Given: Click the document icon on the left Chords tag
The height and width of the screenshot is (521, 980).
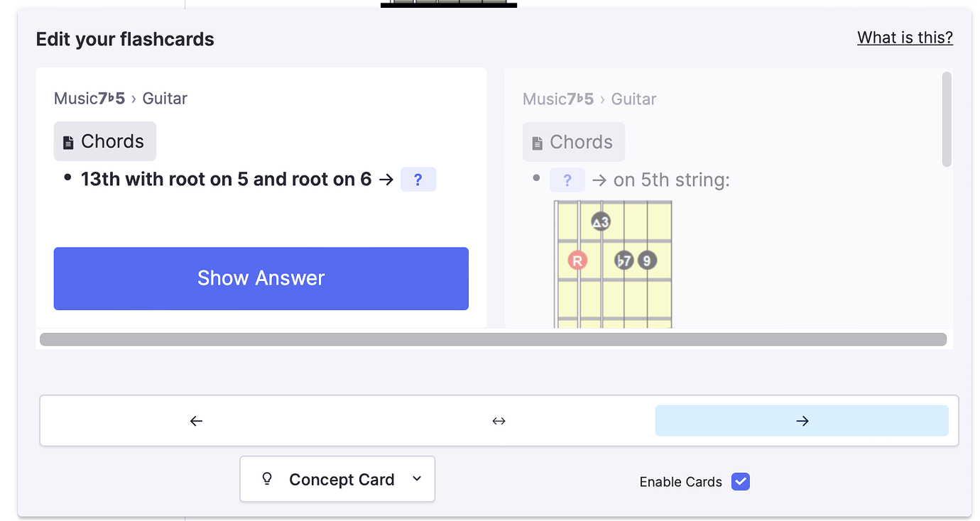Looking at the screenshot, I should pyautogui.click(x=68, y=141).
